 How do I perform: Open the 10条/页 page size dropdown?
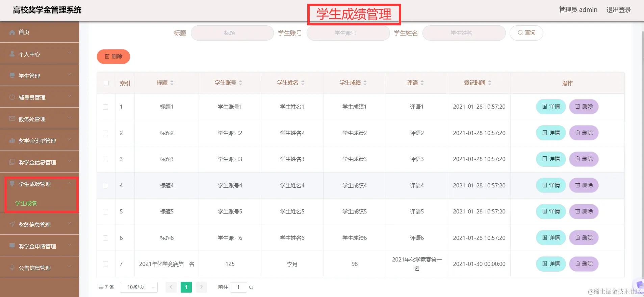139,287
